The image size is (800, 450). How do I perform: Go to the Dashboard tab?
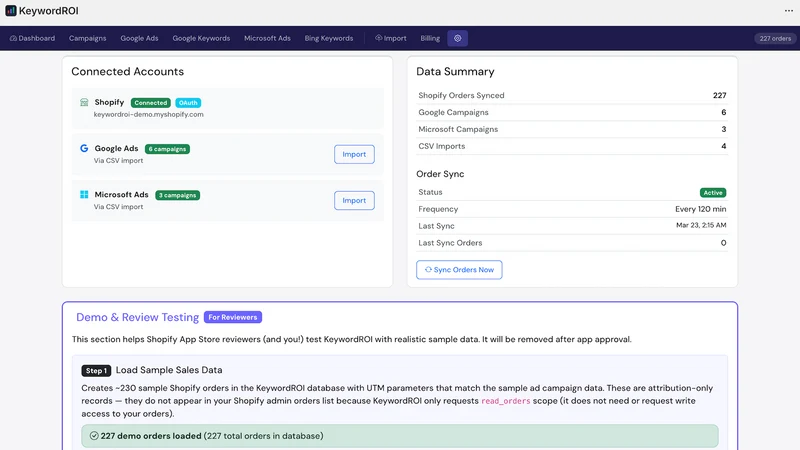point(32,38)
